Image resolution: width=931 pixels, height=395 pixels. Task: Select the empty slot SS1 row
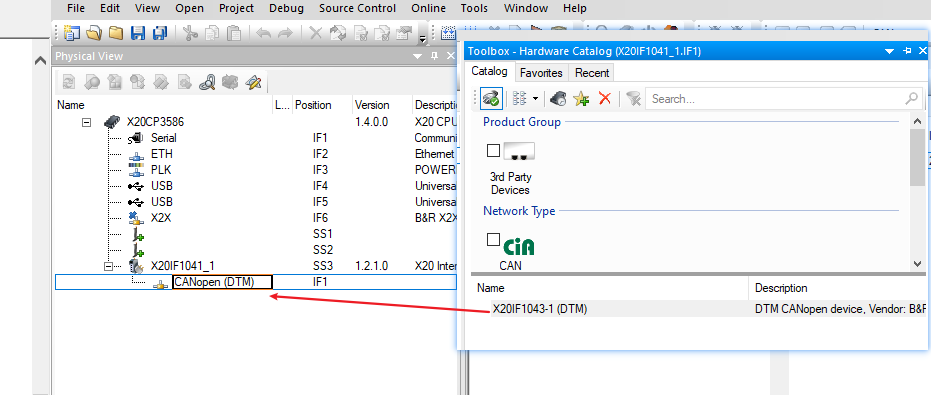[255, 234]
